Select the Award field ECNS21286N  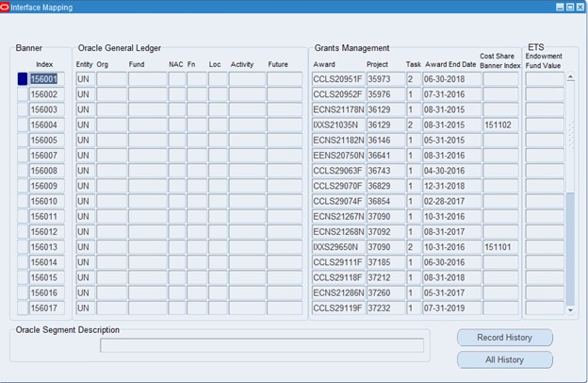337,293
